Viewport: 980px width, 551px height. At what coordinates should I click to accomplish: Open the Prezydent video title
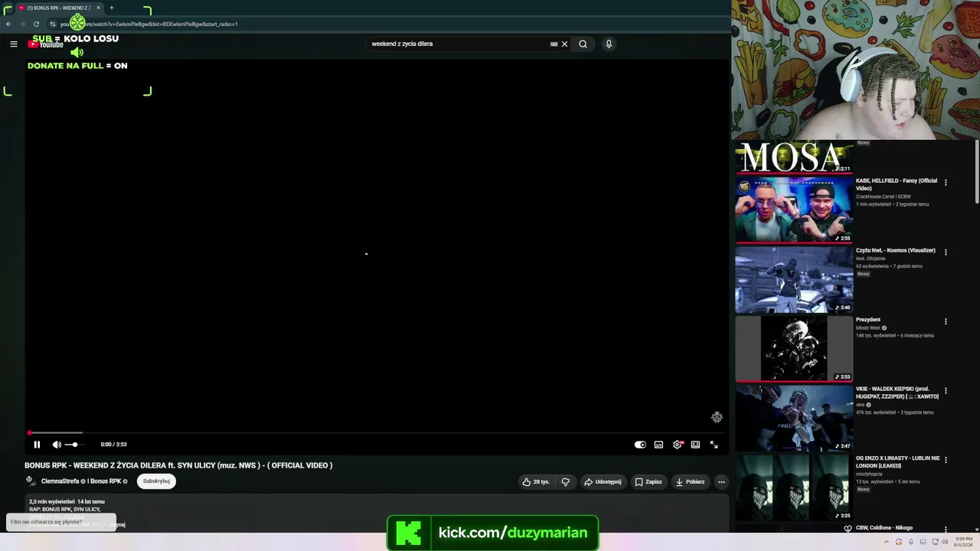pos(868,320)
